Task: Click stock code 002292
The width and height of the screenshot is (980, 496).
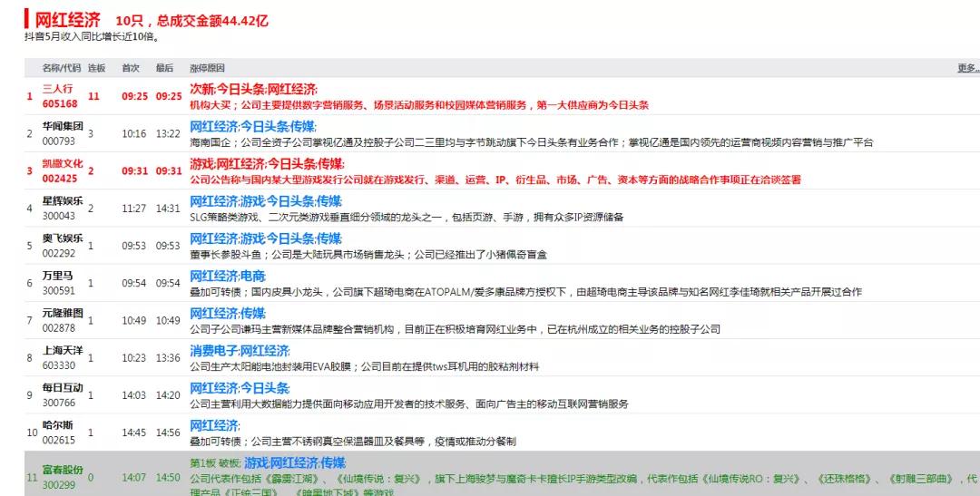Action: coord(59,253)
